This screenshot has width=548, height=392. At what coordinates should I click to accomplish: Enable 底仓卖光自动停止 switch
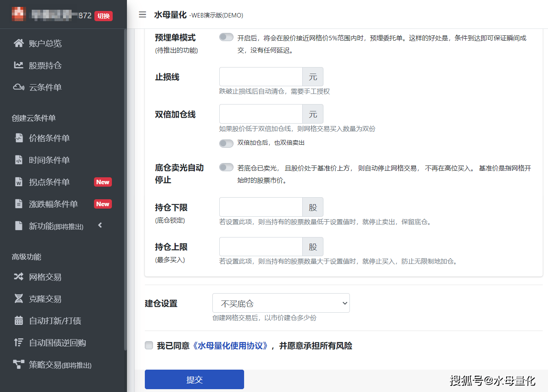point(226,167)
